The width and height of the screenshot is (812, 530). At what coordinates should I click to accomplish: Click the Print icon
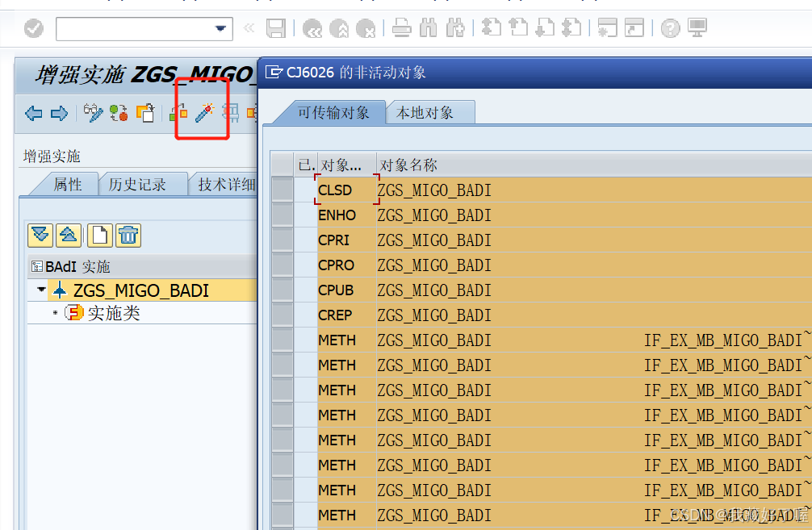point(401,28)
